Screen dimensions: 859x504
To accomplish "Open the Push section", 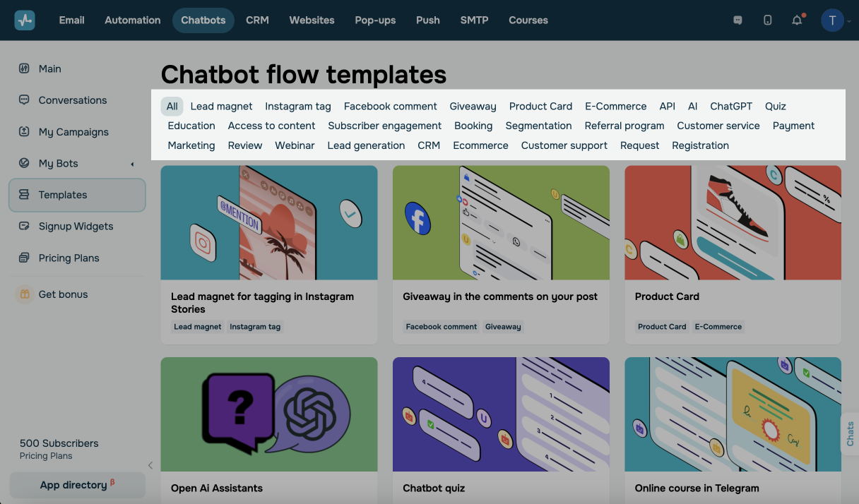I will [428, 20].
